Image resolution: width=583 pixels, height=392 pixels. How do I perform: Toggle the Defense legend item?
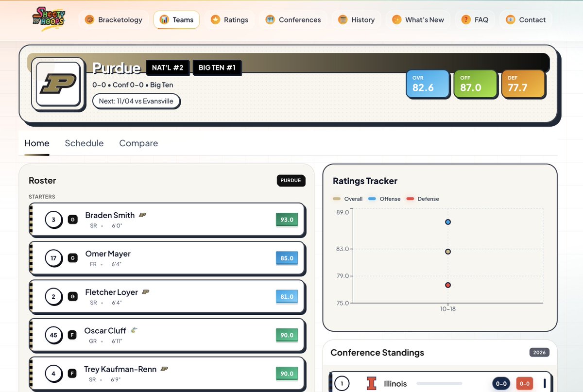pyautogui.click(x=422, y=199)
